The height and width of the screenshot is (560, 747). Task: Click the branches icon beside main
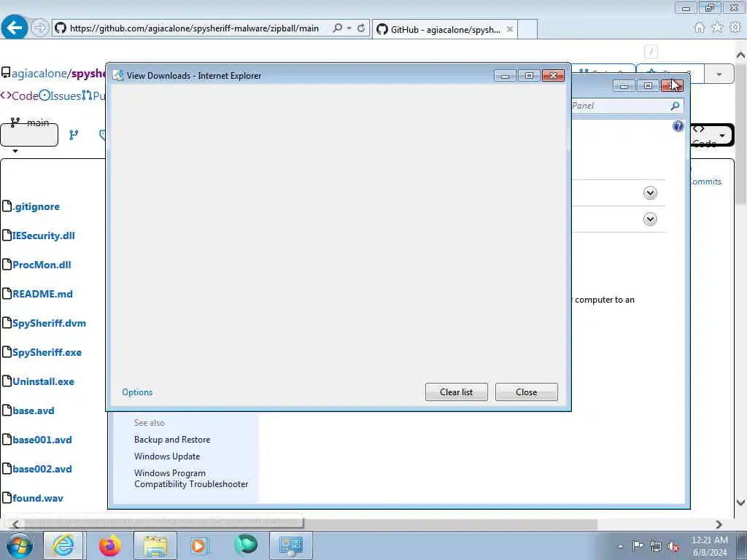74,135
